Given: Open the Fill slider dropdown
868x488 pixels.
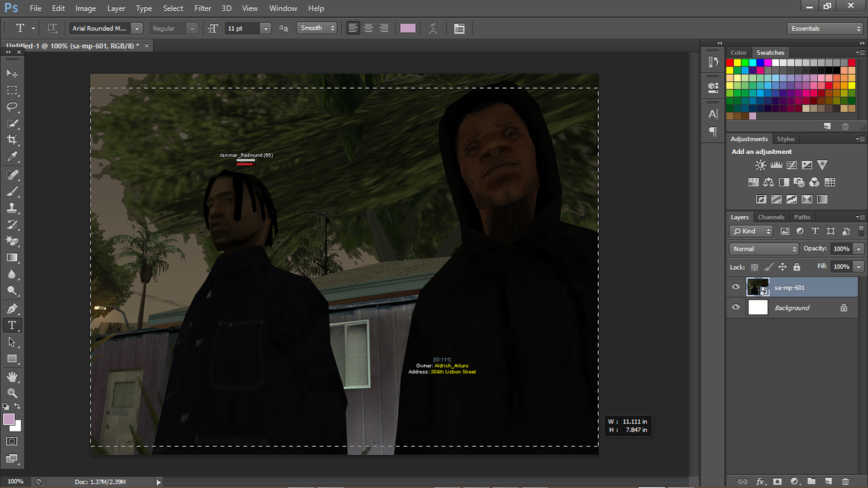Looking at the screenshot, I should tap(859, 266).
